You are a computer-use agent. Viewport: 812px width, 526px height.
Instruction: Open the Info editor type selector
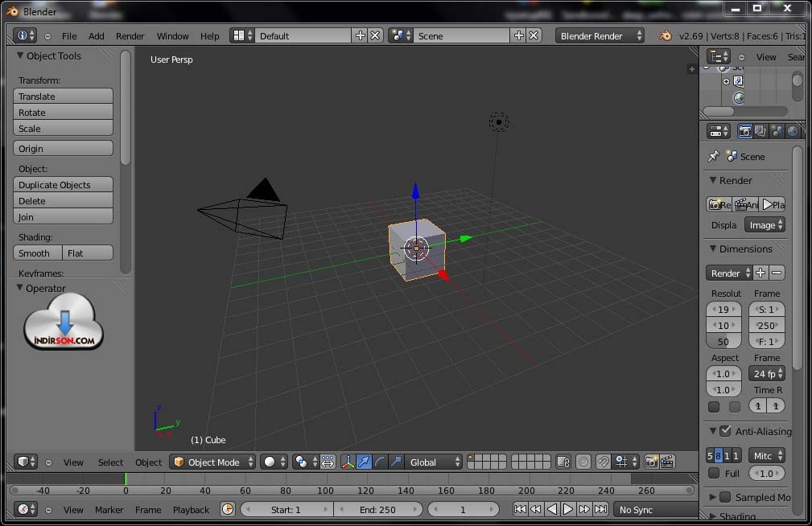pyautogui.click(x=25, y=35)
